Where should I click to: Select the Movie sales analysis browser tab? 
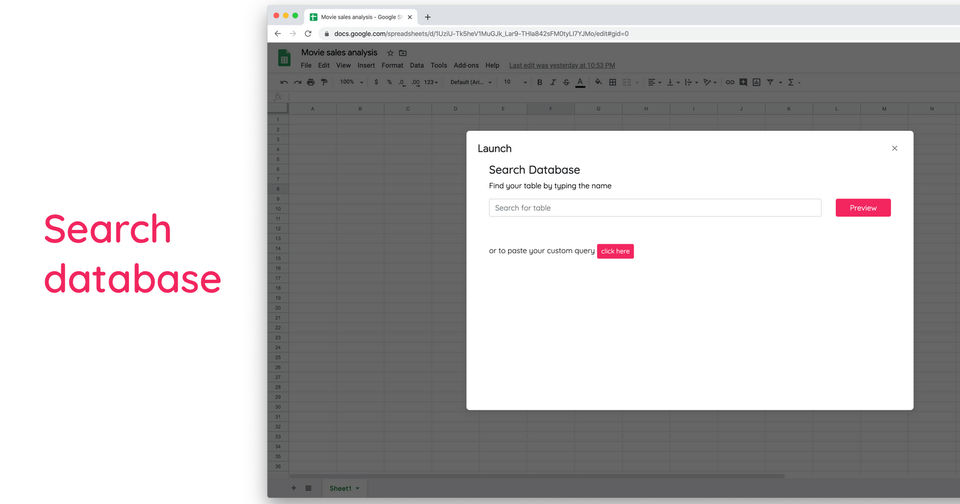click(x=361, y=17)
